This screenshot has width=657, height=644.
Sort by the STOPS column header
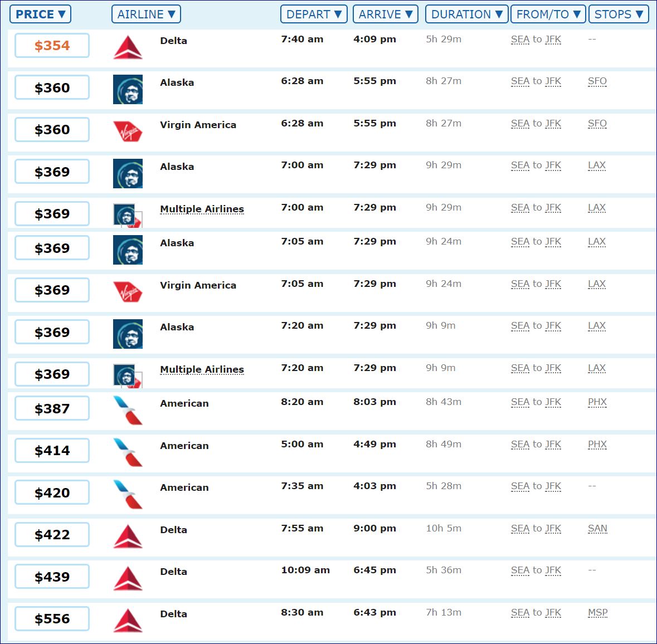tap(618, 14)
